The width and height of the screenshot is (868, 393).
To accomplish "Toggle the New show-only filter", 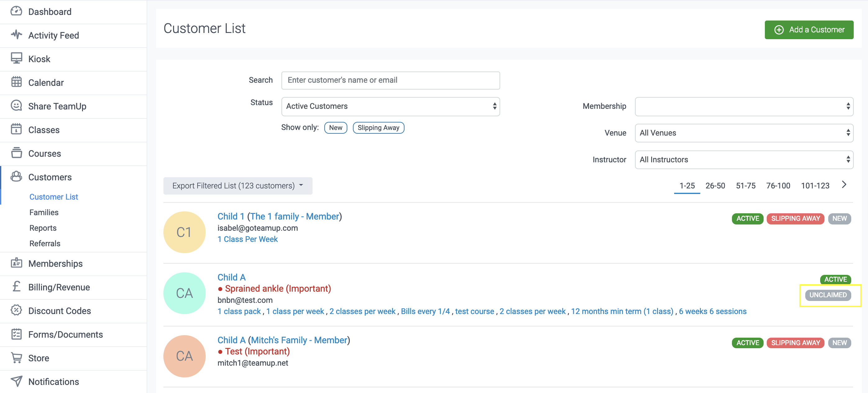I will click(x=335, y=127).
